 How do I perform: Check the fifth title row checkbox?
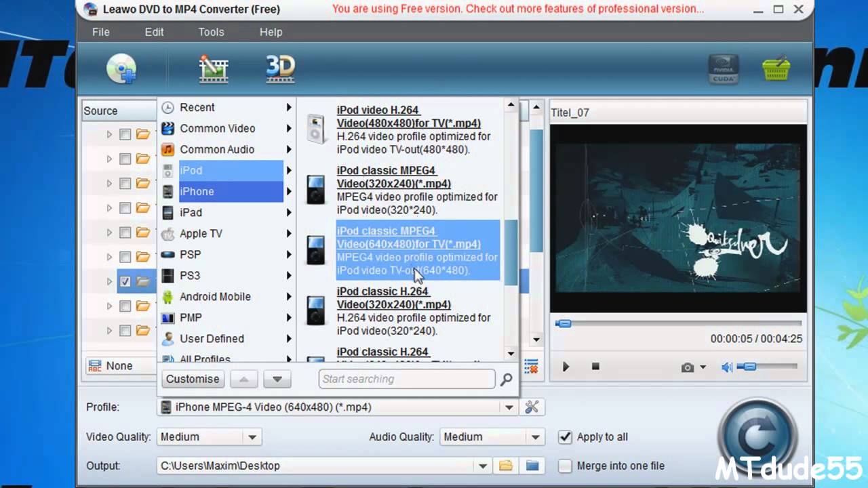point(125,232)
